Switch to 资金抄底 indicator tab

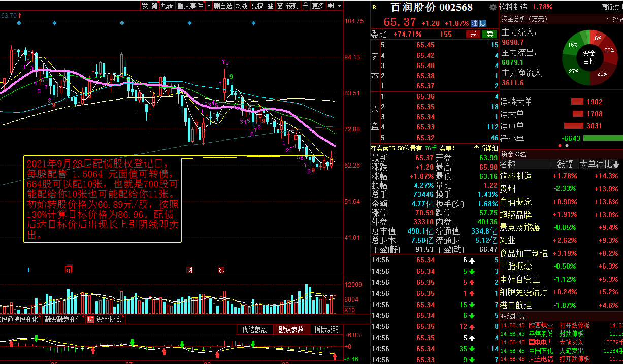pos(109,319)
